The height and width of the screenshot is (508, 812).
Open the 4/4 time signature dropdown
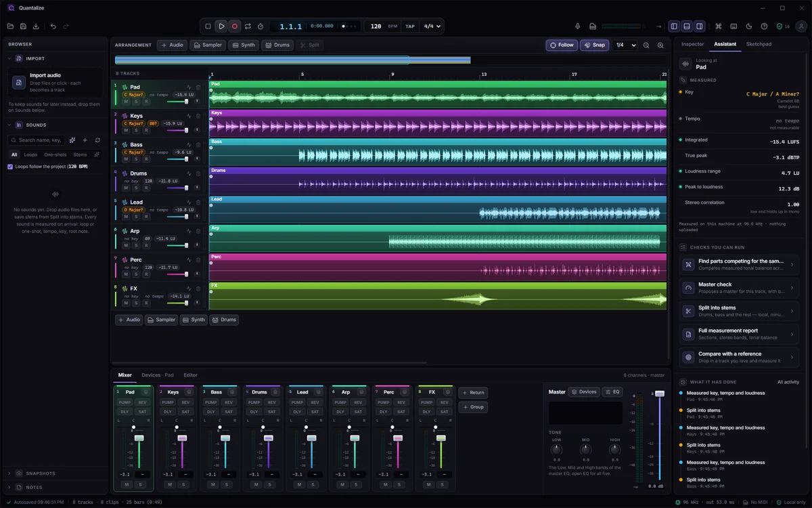[432, 26]
